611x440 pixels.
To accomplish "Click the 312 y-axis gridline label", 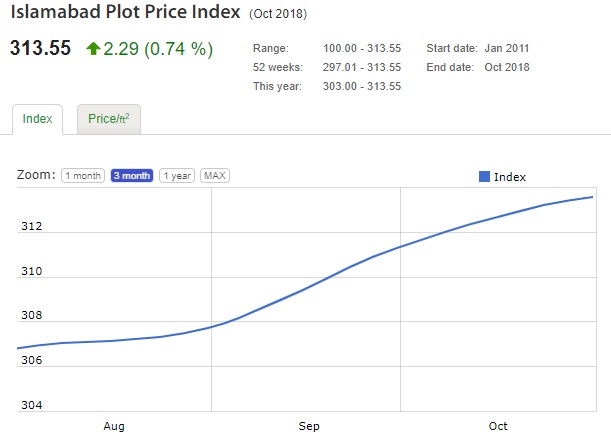I will pos(30,227).
